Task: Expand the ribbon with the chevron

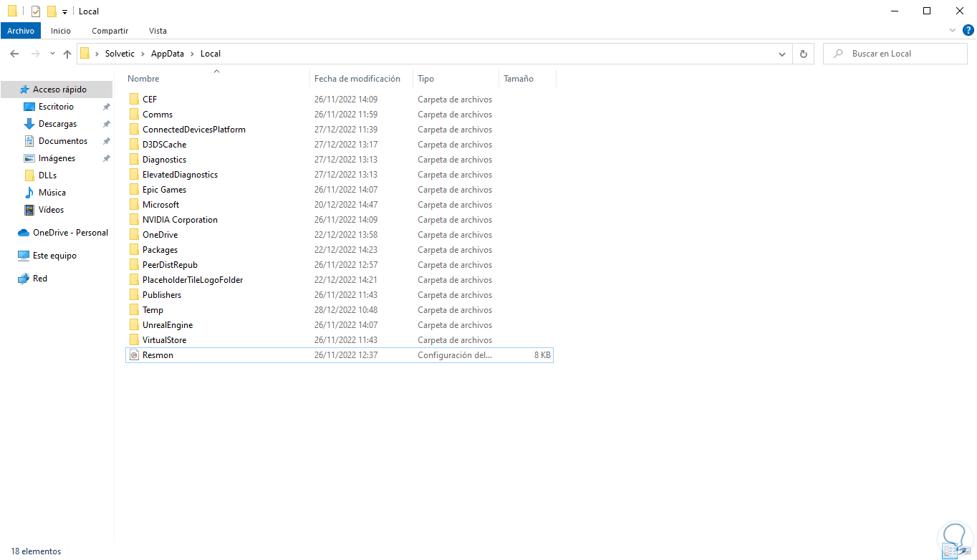Action: pyautogui.click(x=952, y=30)
